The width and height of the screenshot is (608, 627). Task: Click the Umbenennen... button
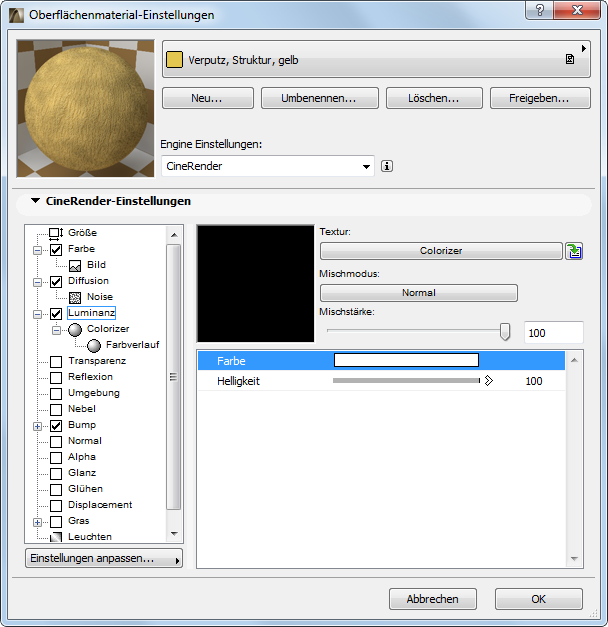(x=320, y=98)
